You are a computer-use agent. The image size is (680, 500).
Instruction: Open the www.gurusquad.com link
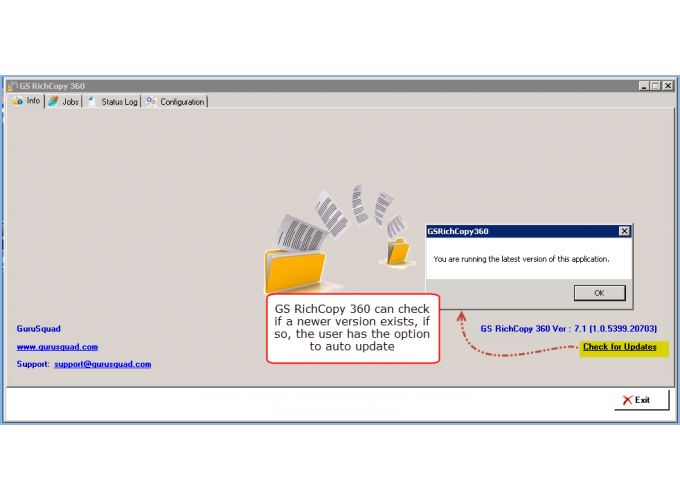[57, 347]
